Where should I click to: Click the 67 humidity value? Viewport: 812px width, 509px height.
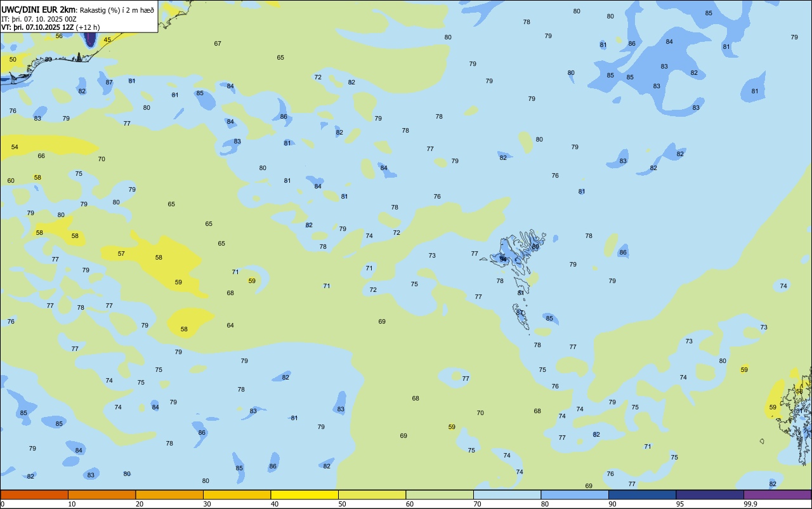pos(218,44)
